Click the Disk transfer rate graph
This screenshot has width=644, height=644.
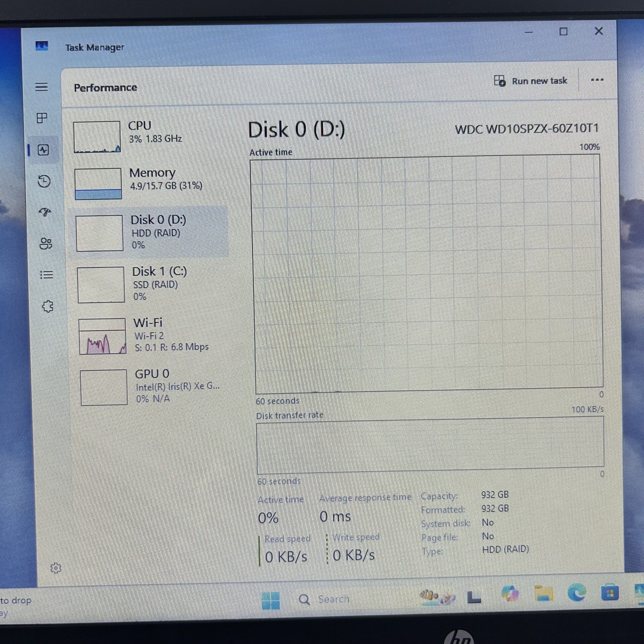point(430,445)
